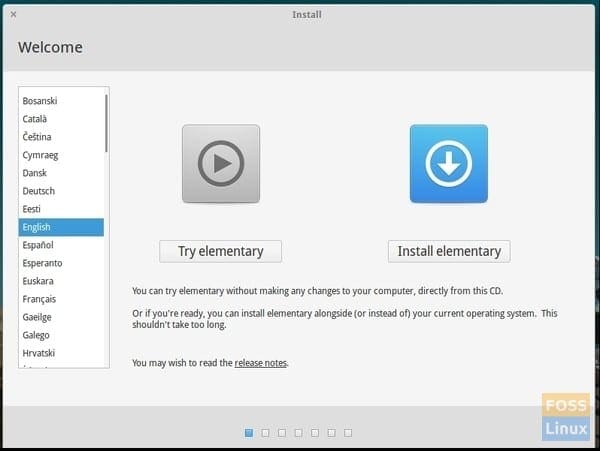Select Català in the language list
The image size is (600, 451).
pyautogui.click(x=61, y=119)
